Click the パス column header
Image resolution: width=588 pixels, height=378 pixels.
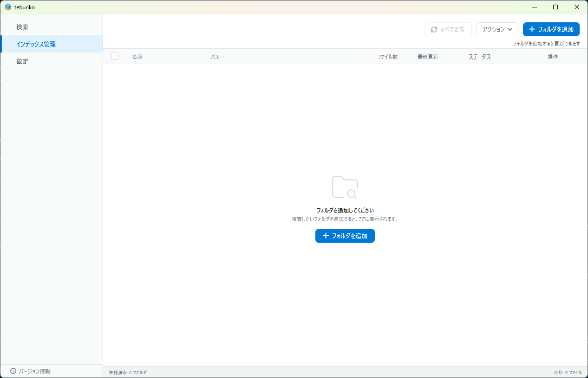point(215,57)
